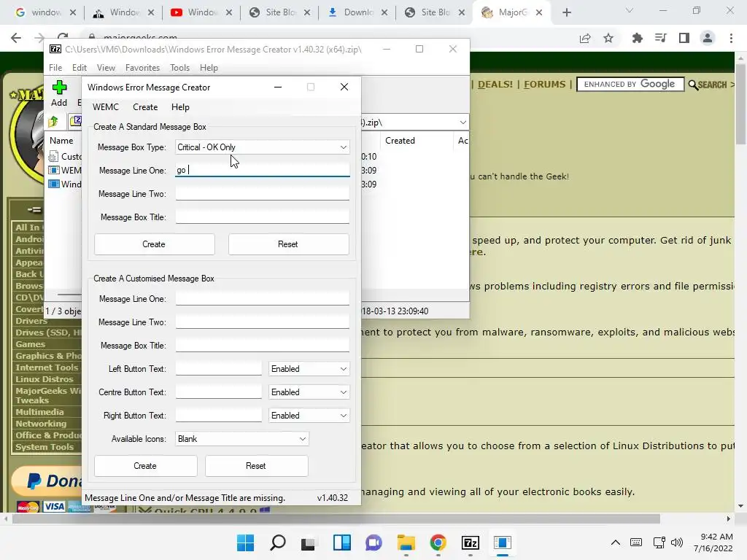Screen dimensions: 747x560
Task: Click the touch keyboard tray icon
Action: [x=636, y=542]
